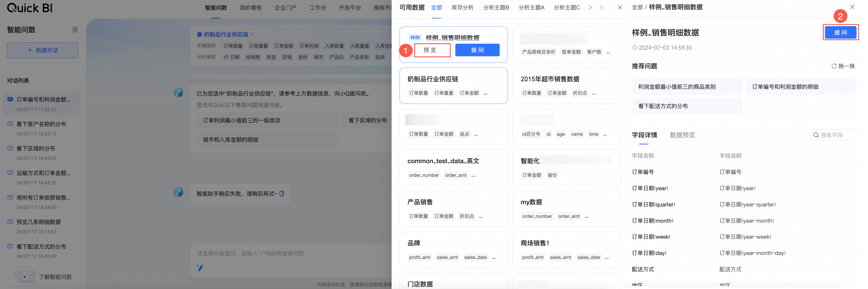868x289 pixels.
Task: Click 提问 on the 样例_销售明细数据 card
Action: 477,50
